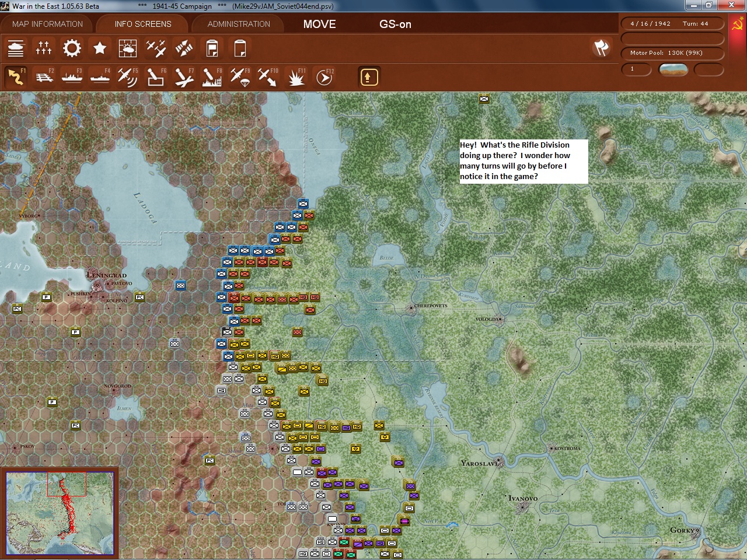Select F4 amphibious transport mode
747x560 pixels.
click(x=100, y=76)
